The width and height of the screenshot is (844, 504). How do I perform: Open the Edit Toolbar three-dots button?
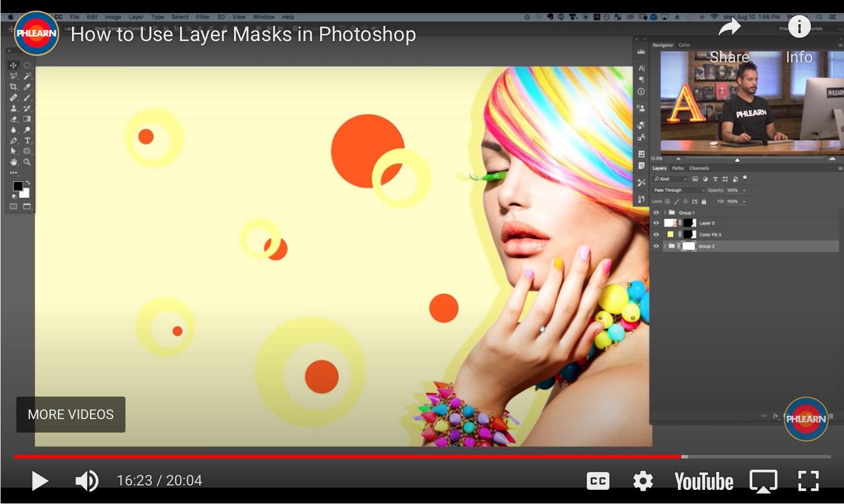coord(14,173)
